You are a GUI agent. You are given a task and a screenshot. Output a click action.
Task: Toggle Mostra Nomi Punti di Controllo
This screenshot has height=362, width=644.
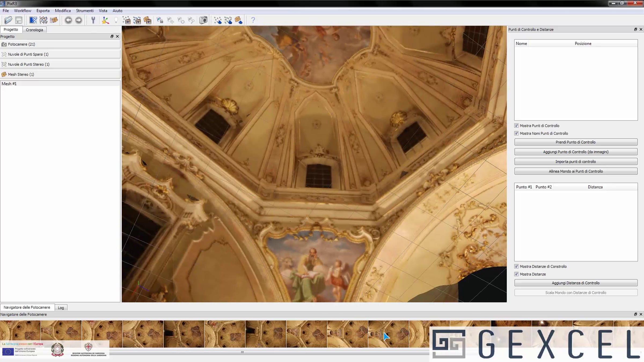(x=516, y=133)
